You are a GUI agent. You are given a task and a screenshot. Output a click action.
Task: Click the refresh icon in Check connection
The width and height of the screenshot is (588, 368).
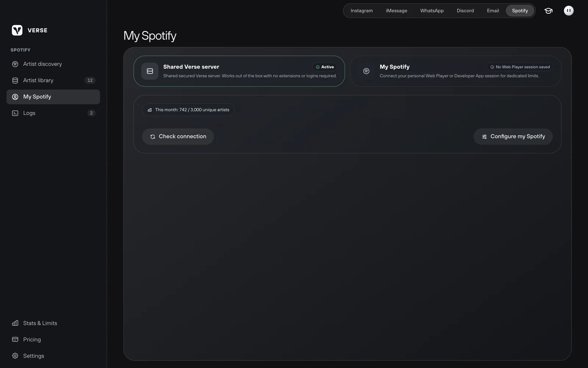coord(153,137)
